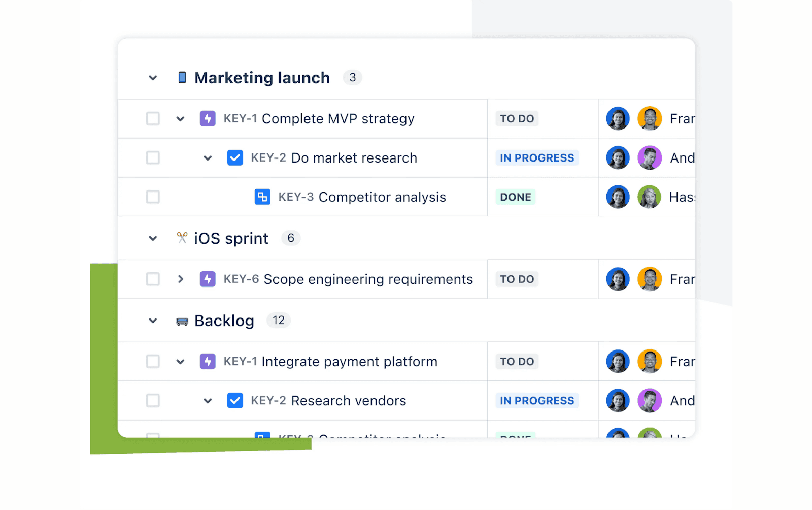
Task: Click the truck icon next to Backlog
Action: click(x=181, y=321)
